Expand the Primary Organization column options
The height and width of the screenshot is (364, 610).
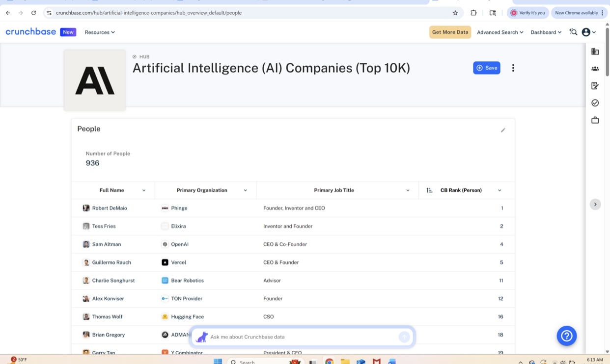pos(245,190)
